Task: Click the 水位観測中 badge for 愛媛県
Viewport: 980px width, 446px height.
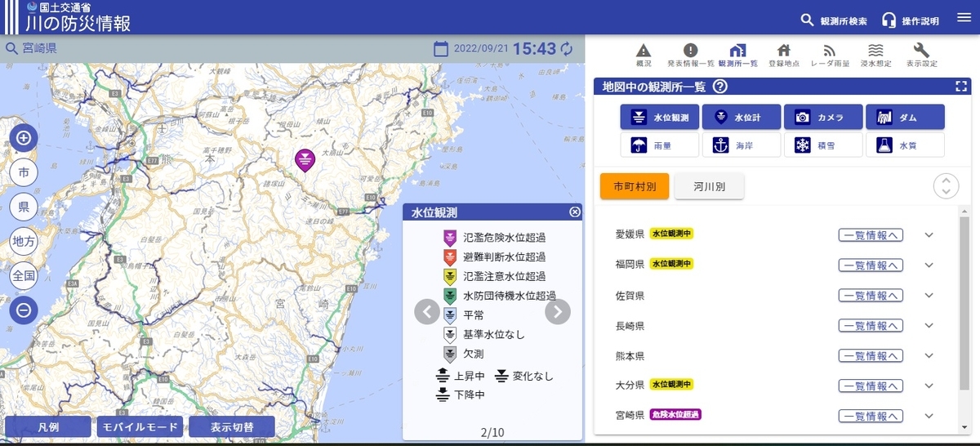Action: [672, 234]
